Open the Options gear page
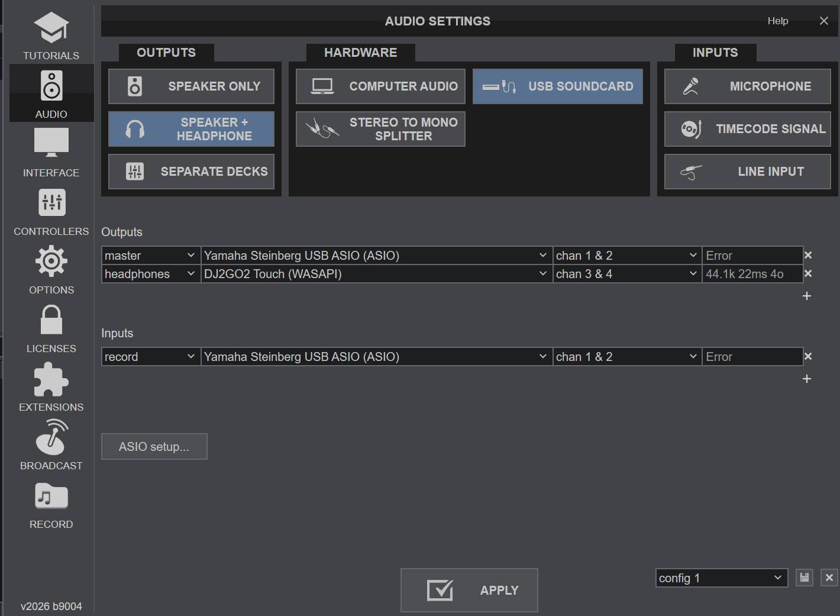Screen dimensions: 840x616 (51, 270)
